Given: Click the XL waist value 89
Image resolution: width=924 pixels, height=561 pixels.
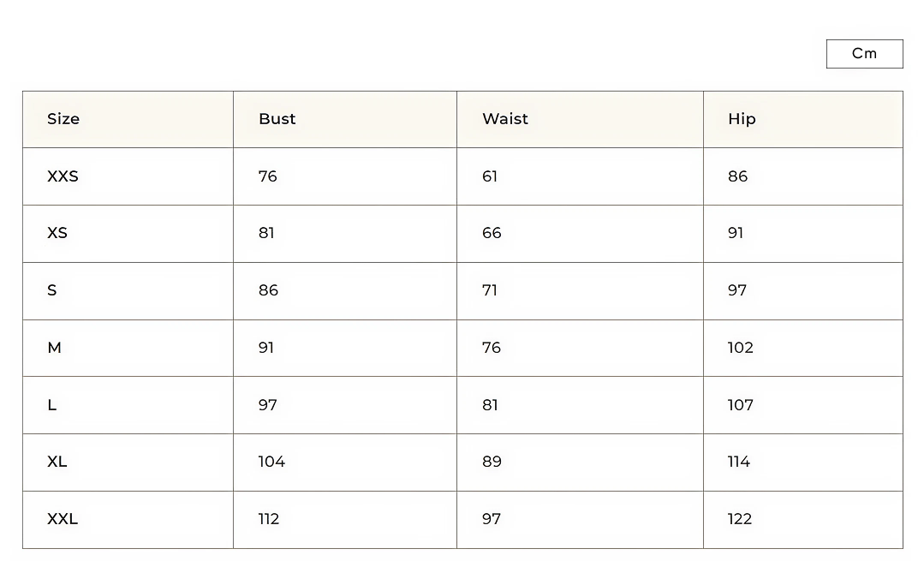Looking at the screenshot, I should (492, 462).
